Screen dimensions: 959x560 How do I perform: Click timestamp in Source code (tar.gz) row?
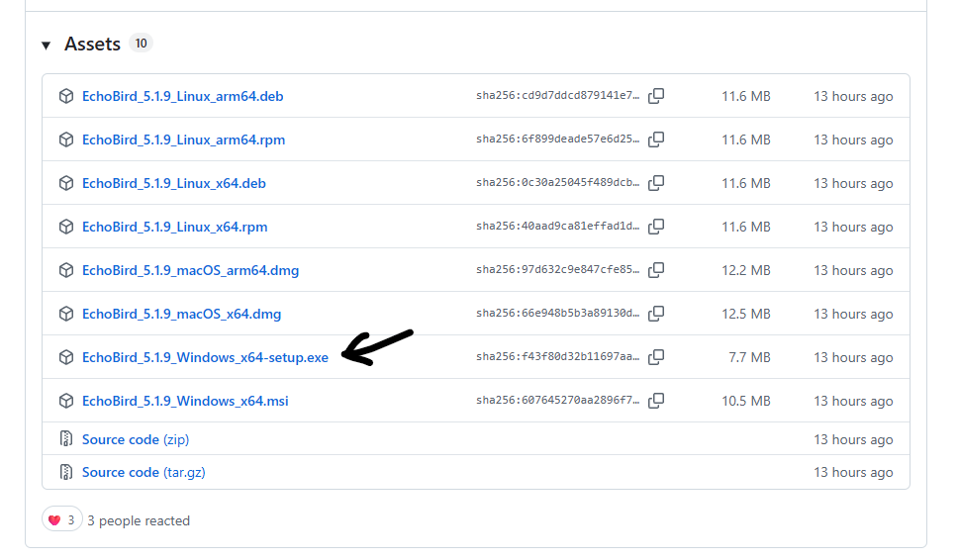click(853, 472)
